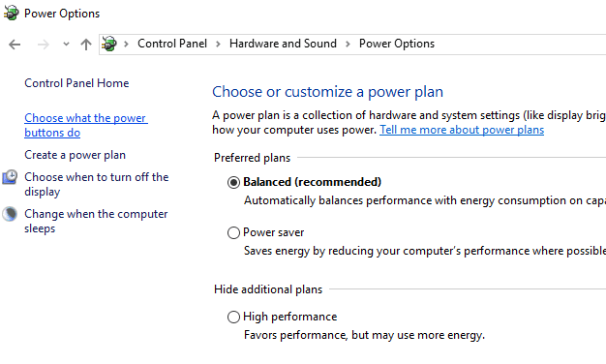Screen dimensions: 606x364
Task: Open Create a power plan
Action: coord(75,155)
